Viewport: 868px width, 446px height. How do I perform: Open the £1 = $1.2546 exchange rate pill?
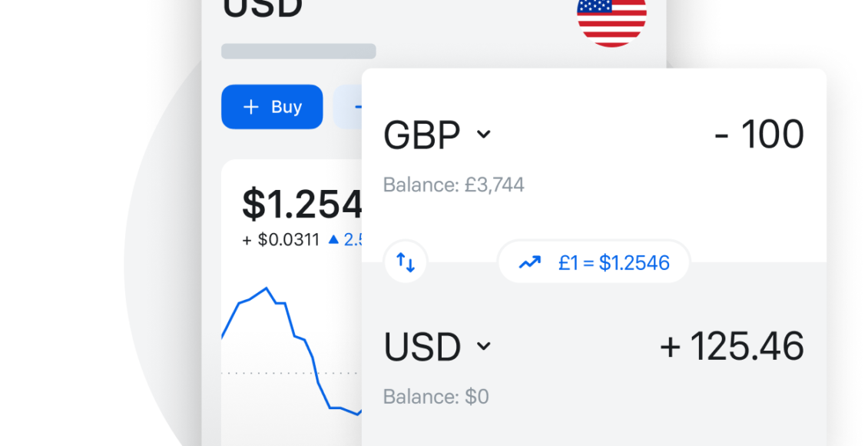pyautogui.click(x=594, y=262)
